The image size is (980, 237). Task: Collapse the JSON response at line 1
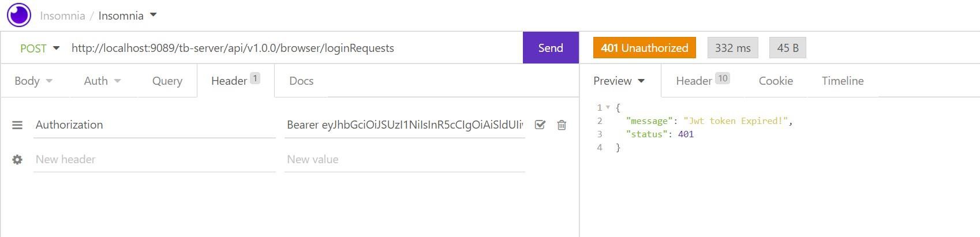click(608, 108)
